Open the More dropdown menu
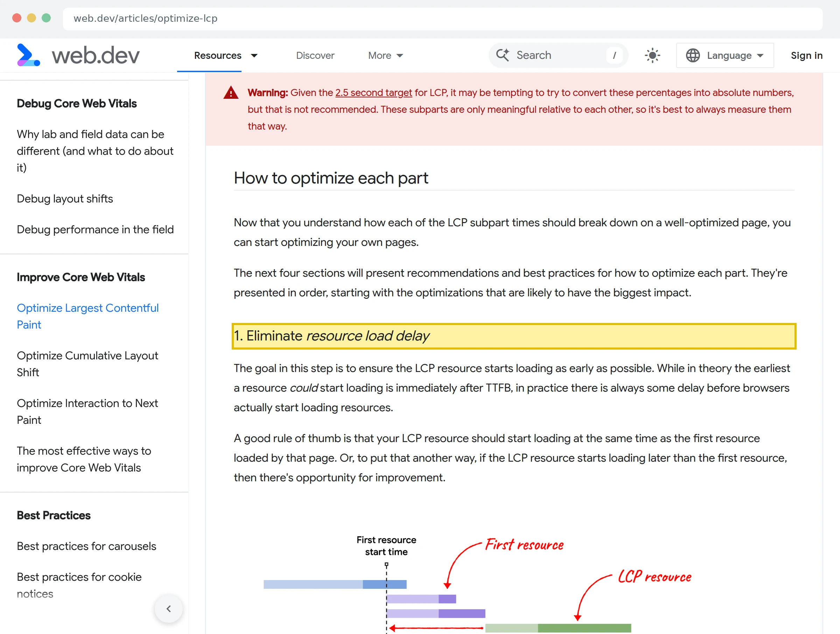 (385, 55)
